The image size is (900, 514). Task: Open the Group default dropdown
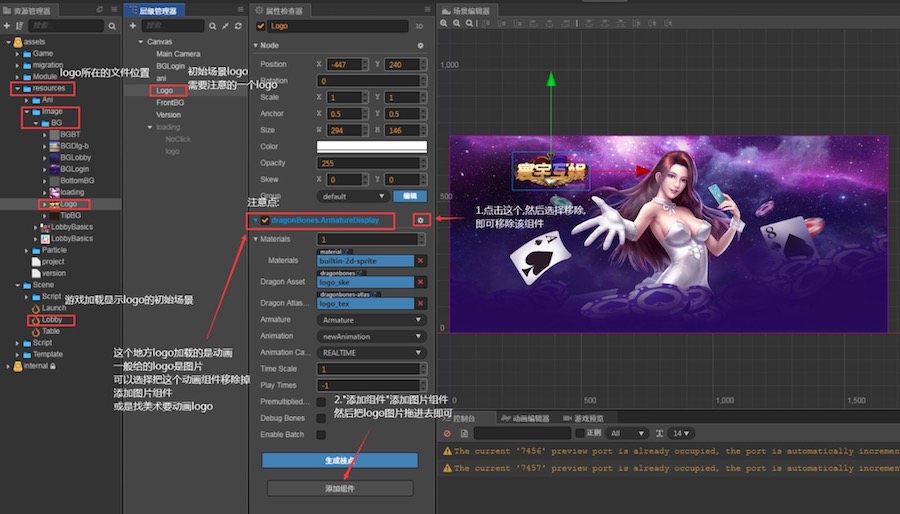pyautogui.click(x=351, y=196)
